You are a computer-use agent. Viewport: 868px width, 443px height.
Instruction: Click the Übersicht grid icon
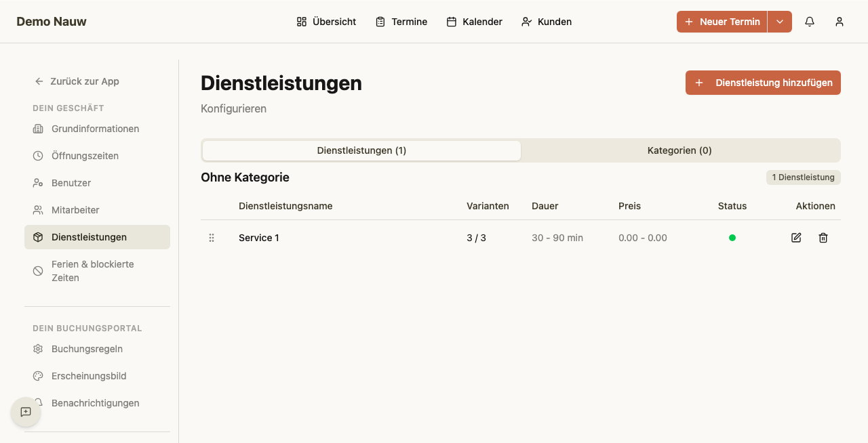coord(302,22)
